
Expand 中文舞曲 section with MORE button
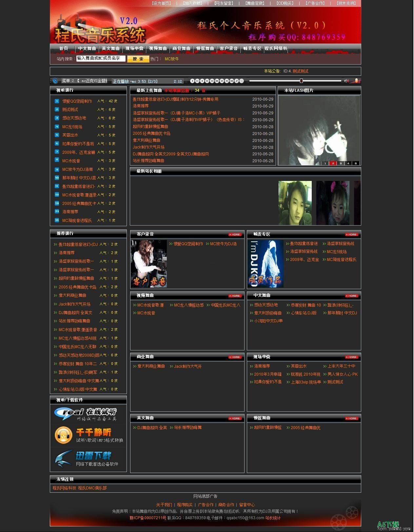point(351,296)
